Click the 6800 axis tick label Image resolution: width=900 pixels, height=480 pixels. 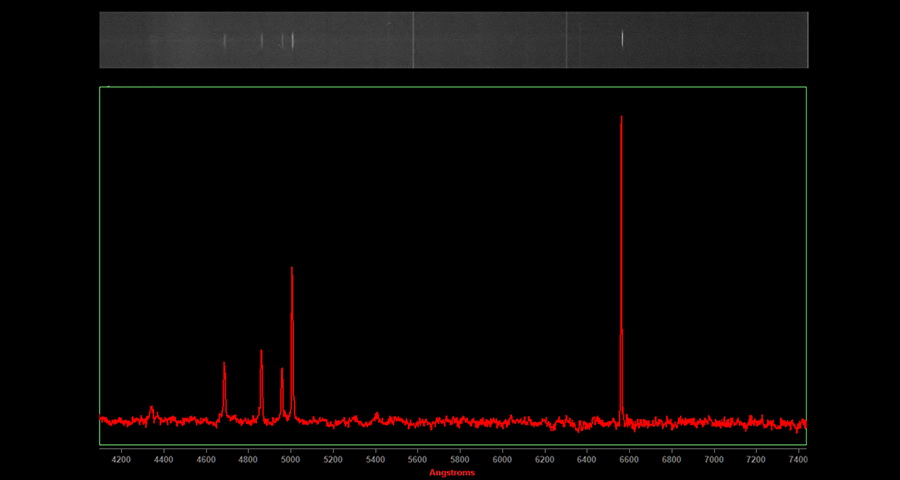coord(672,460)
